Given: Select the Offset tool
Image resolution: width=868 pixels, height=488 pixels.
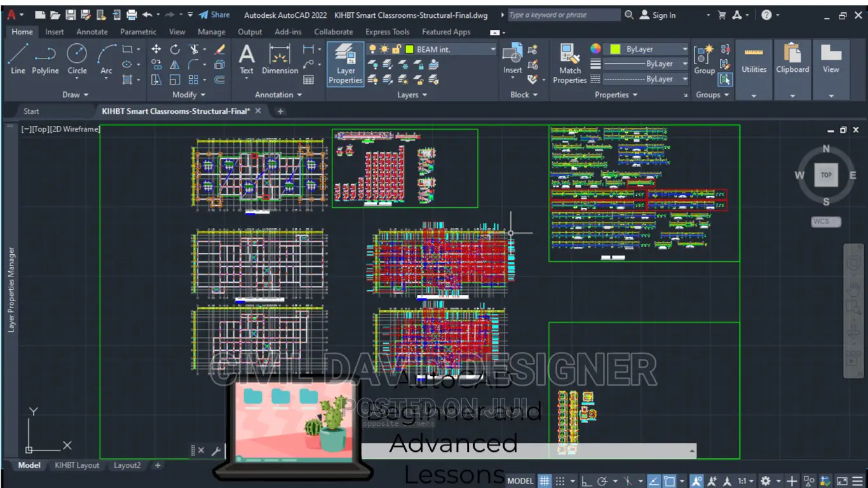Looking at the screenshot, I should point(220,79).
